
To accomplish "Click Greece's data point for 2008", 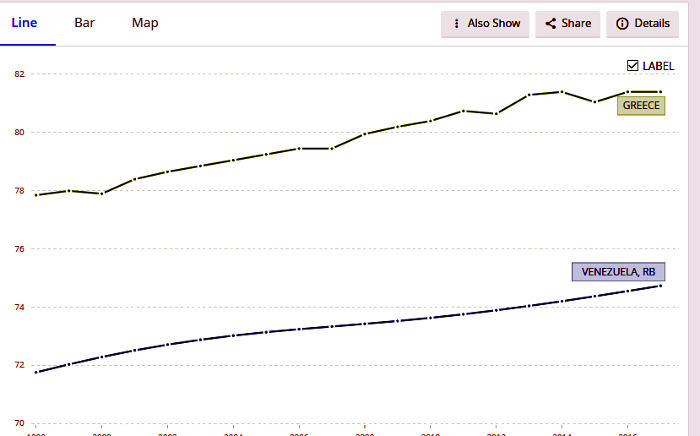I will coord(365,134).
